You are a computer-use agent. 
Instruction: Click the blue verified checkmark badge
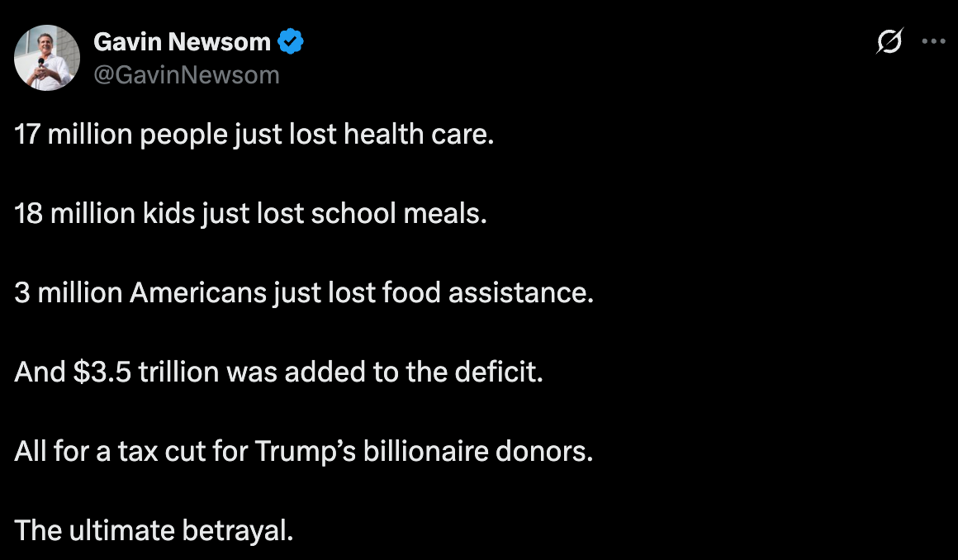290,41
